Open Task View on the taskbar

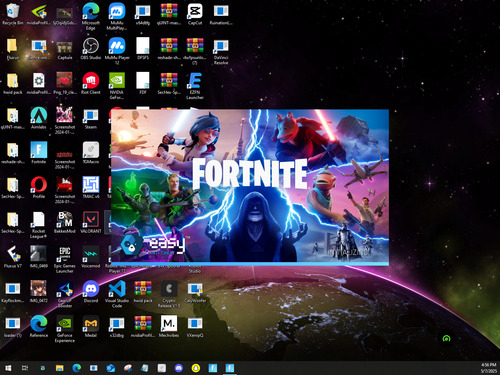(x=25, y=368)
